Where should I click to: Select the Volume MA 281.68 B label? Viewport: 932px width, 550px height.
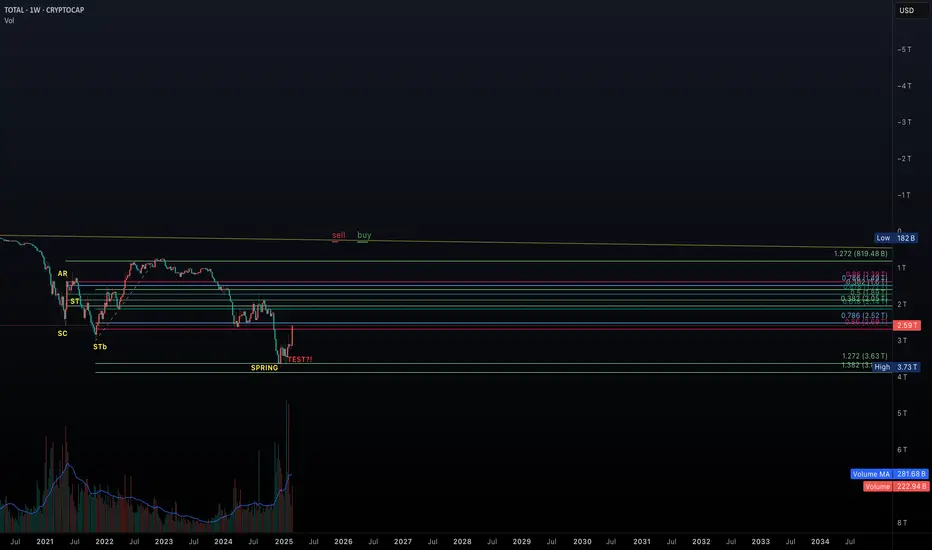pyautogui.click(x=889, y=474)
